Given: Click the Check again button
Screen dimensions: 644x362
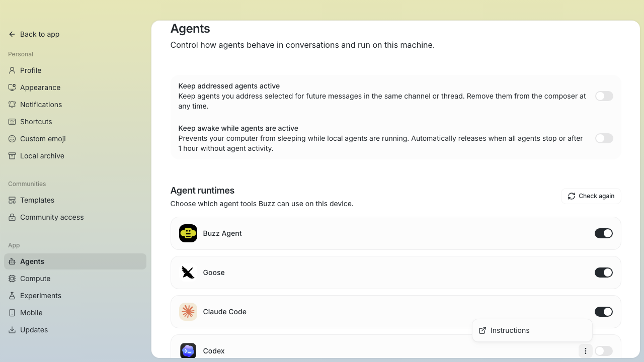Looking at the screenshot, I should point(591,196).
